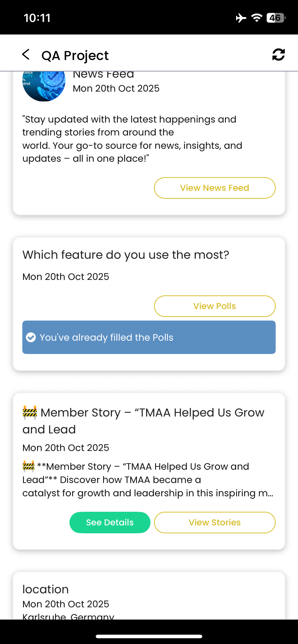Tap the truncated Member Story description text
The width and height of the screenshot is (298, 644).
148,480
